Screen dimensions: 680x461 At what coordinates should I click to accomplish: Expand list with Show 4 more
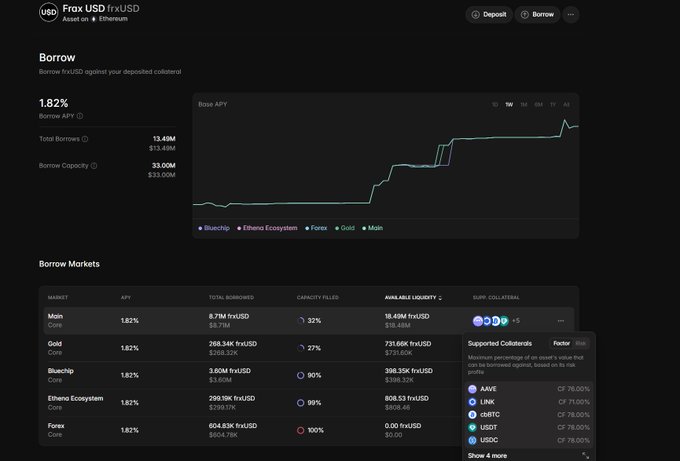pos(487,455)
